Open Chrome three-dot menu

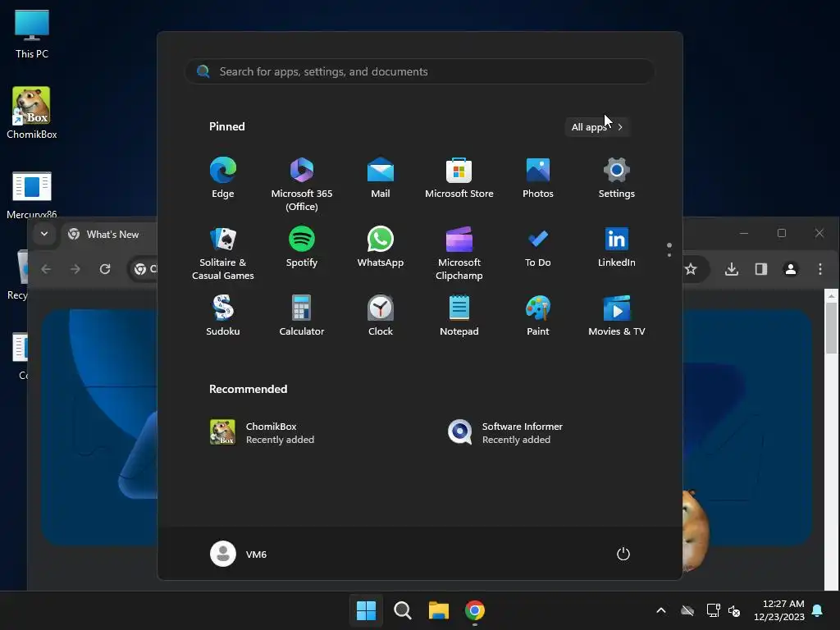(820, 269)
